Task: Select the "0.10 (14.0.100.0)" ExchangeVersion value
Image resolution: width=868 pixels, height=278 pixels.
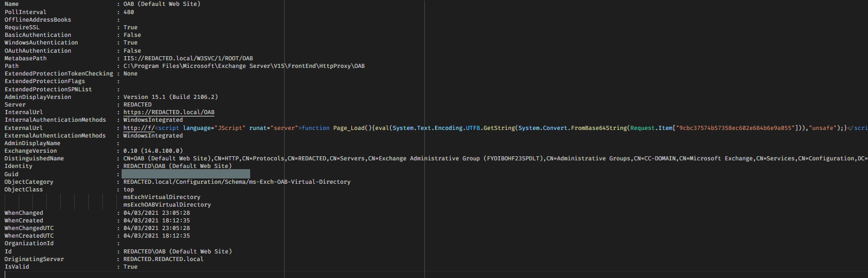Action: [x=153, y=151]
